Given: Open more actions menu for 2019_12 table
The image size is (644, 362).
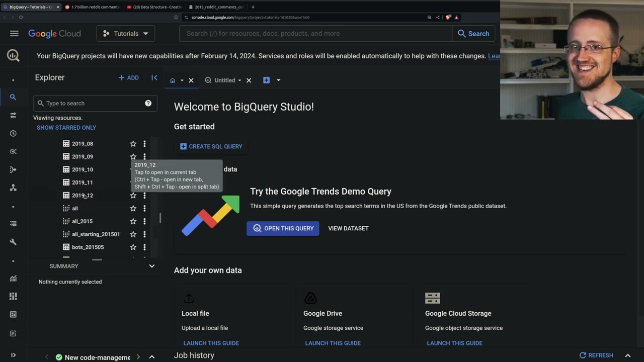Looking at the screenshot, I should coord(144,196).
